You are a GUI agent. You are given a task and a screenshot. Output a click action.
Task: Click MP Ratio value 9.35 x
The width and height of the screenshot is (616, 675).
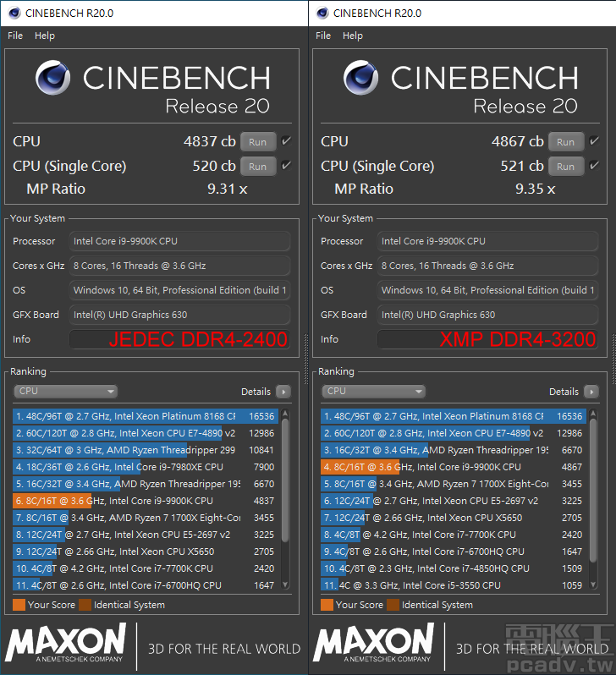point(536,189)
